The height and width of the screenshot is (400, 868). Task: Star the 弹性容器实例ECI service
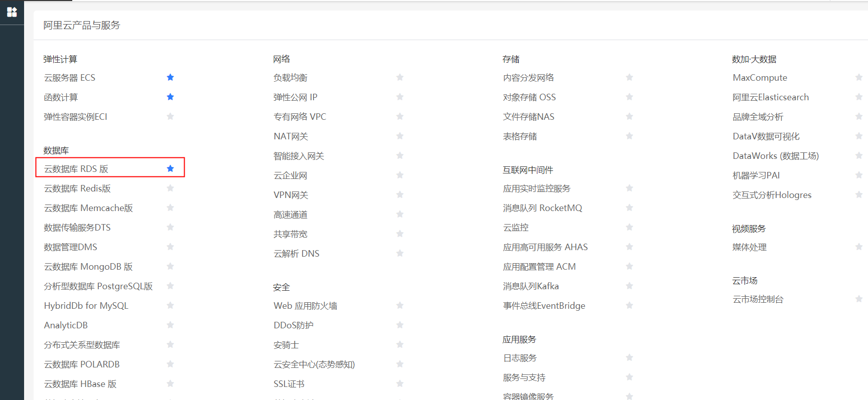tap(170, 116)
